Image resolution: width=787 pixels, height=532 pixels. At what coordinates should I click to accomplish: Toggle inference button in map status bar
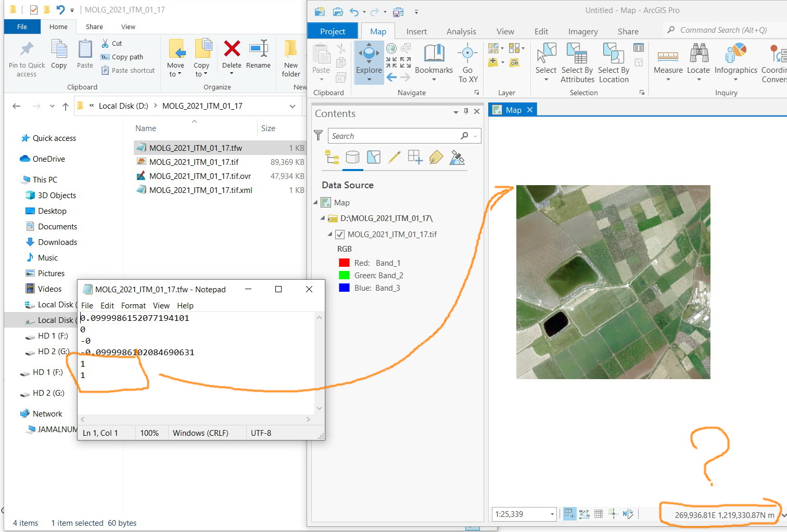tap(613, 514)
